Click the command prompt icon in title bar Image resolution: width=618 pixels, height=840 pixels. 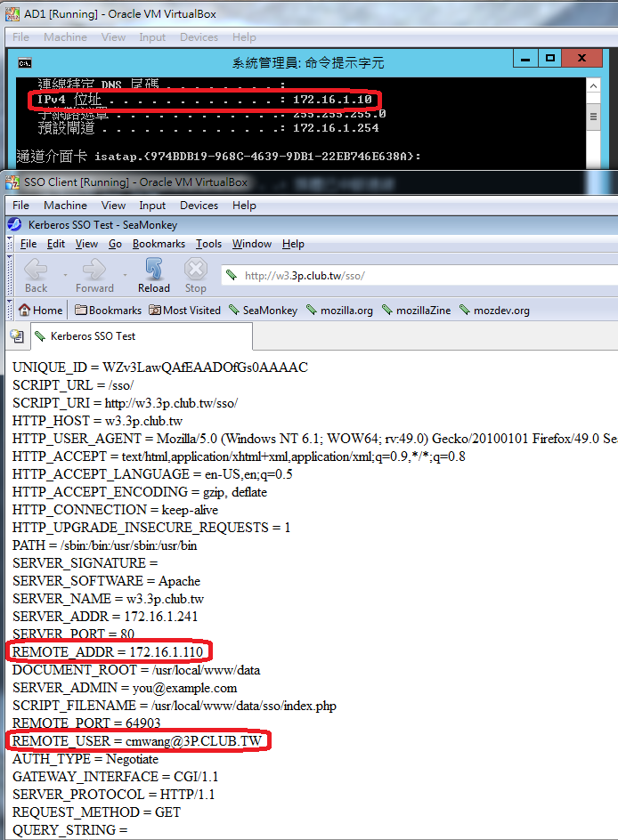[x=25, y=63]
